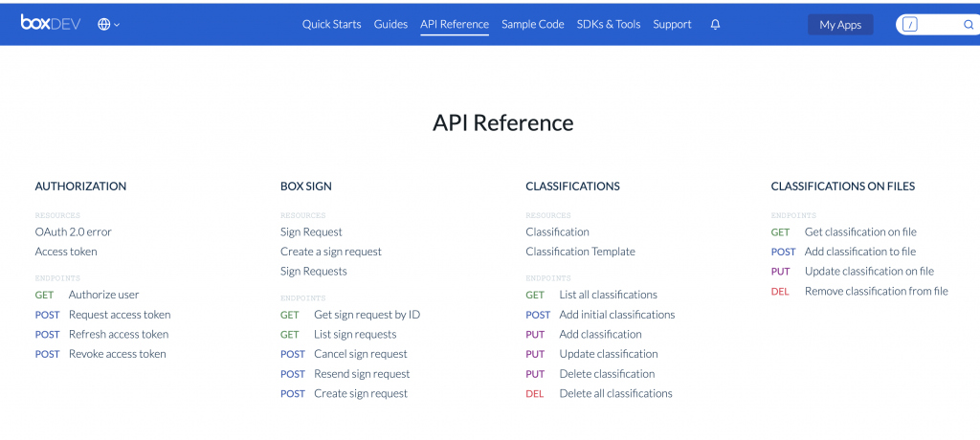980x440 pixels.
Task: Open Quick Starts in the top navigation
Action: click(332, 24)
